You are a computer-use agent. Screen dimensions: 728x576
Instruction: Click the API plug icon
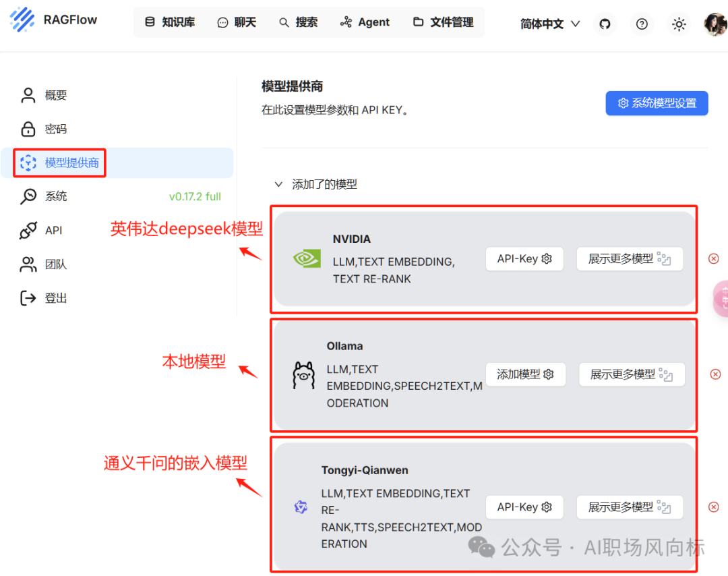[x=28, y=230]
